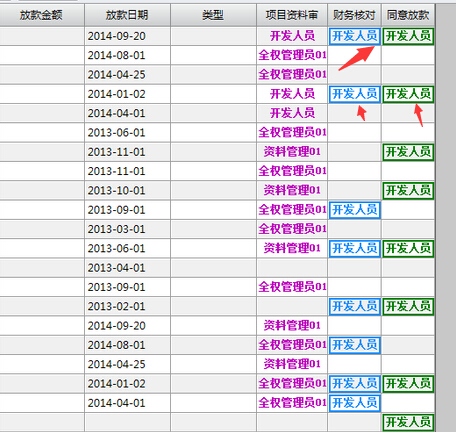Click the 同意放款 column header
This screenshot has height=432, width=456.
(x=408, y=15)
